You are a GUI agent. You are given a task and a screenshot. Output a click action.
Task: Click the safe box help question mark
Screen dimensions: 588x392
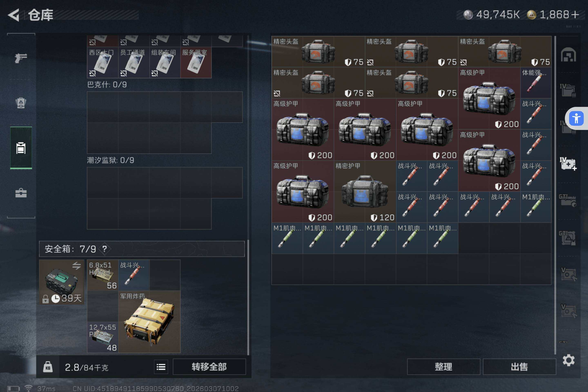105,249
